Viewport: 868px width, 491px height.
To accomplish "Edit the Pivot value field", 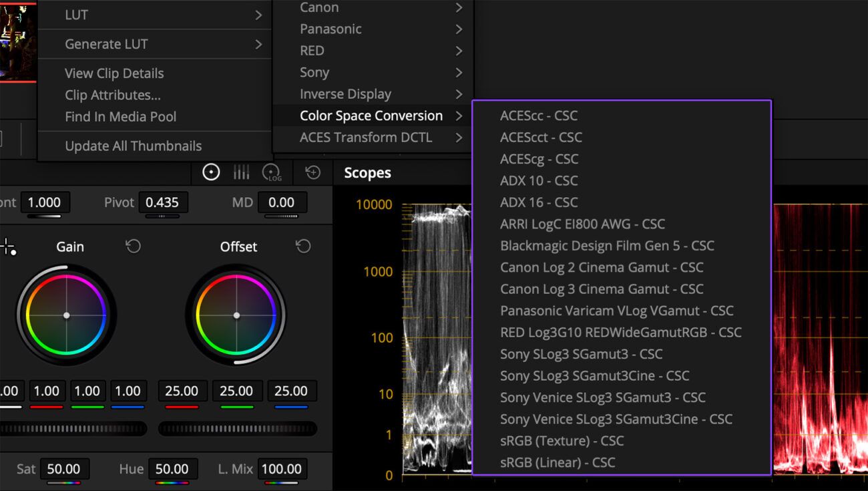I will (x=163, y=202).
